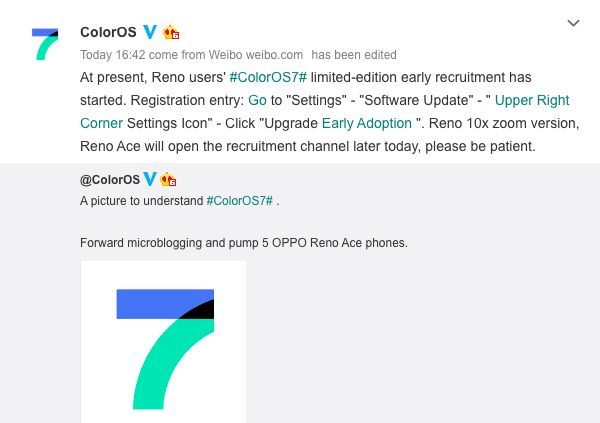Expand the post options chevron menu
The height and width of the screenshot is (423, 600).
tap(573, 23)
